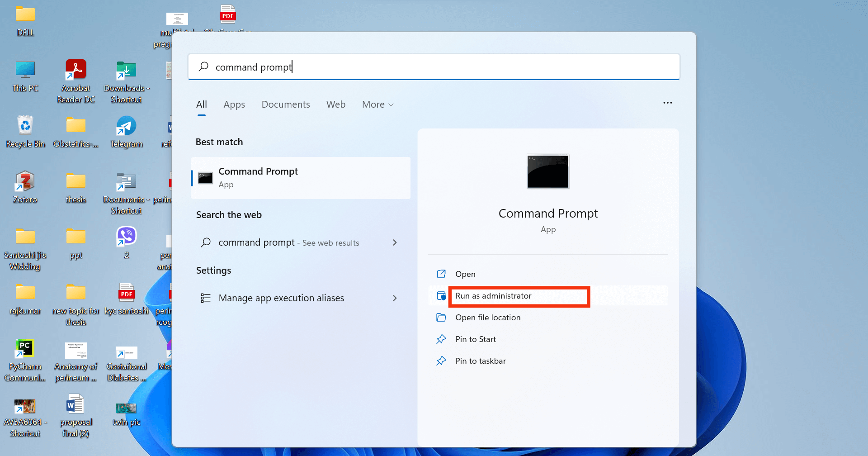The width and height of the screenshot is (868, 456).
Task: Choose Run as administrator
Action: [548, 296]
